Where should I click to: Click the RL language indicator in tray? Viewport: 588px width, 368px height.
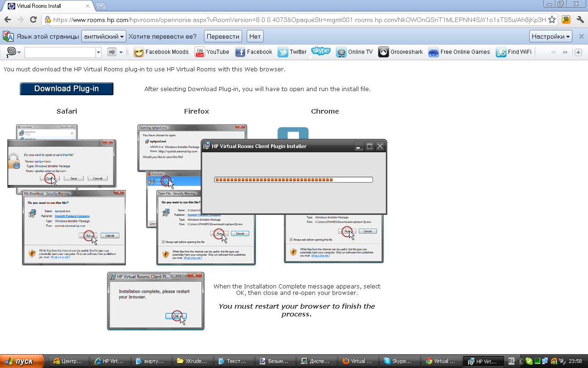point(512,361)
